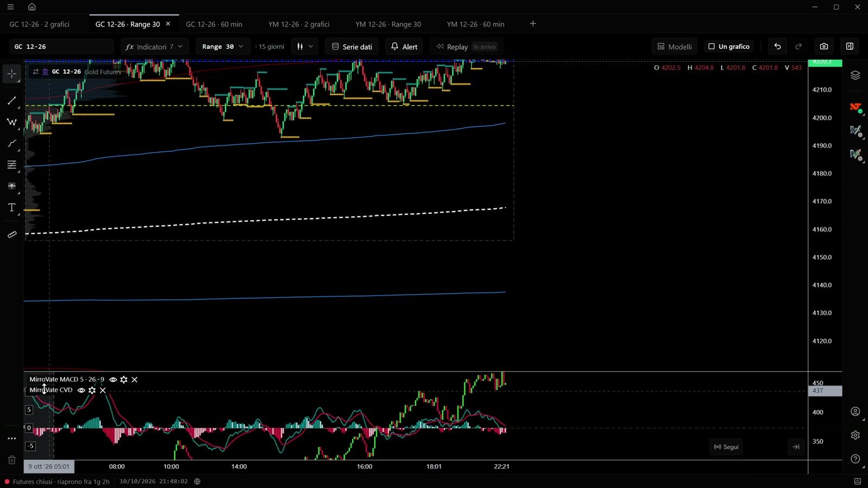Open the right sidebar settings gear
The height and width of the screenshot is (488, 868).
tap(856, 435)
